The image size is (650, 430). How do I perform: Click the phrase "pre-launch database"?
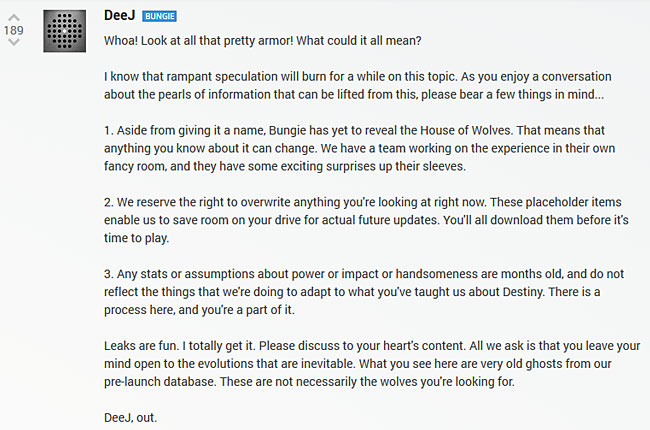click(x=160, y=381)
